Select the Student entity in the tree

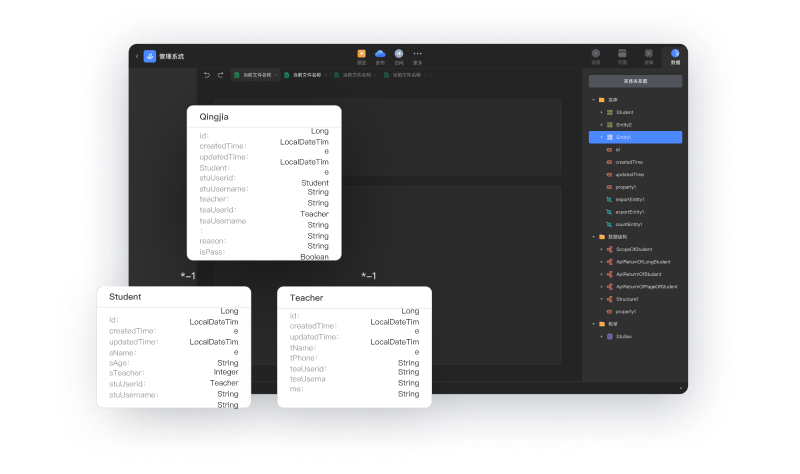[624, 112]
